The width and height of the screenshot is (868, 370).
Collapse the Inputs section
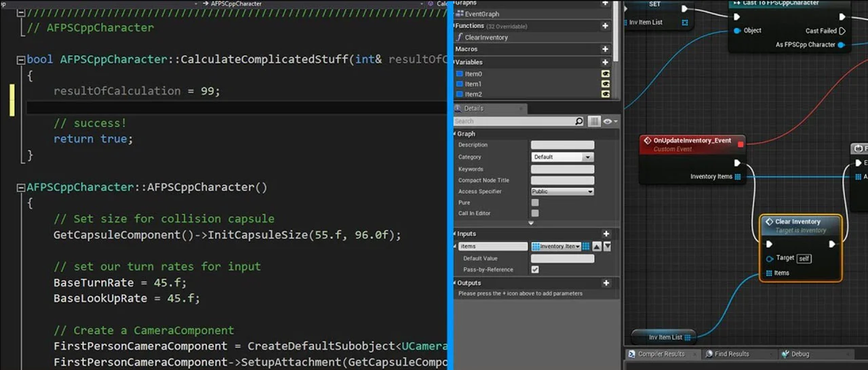456,234
